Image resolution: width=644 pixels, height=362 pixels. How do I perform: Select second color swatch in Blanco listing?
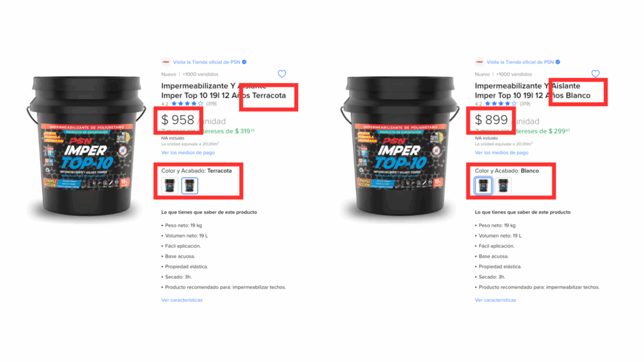click(x=503, y=186)
